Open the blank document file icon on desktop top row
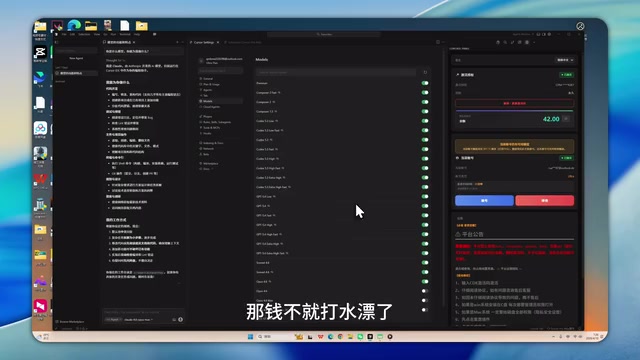The height and width of the screenshot is (360, 640). click(x=124, y=25)
